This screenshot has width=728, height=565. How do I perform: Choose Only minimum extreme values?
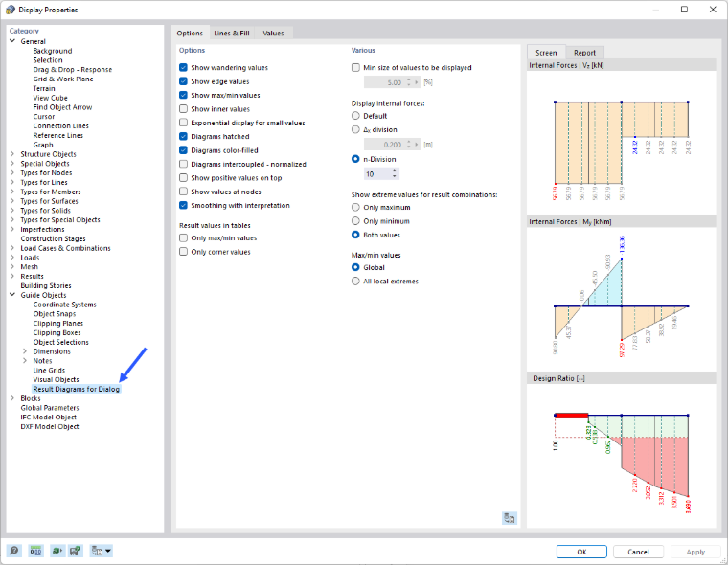pos(355,221)
